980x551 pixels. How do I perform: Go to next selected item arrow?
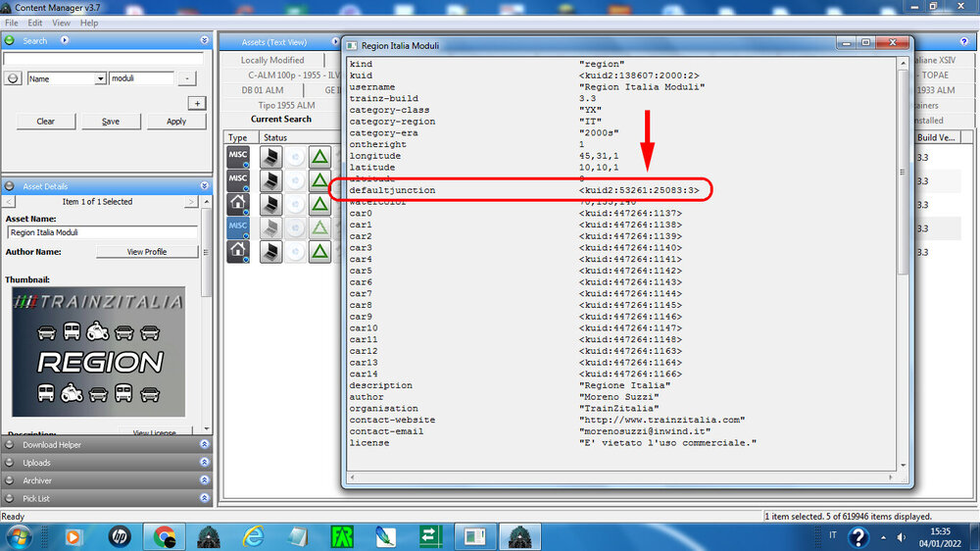click(x=191, y=202)
